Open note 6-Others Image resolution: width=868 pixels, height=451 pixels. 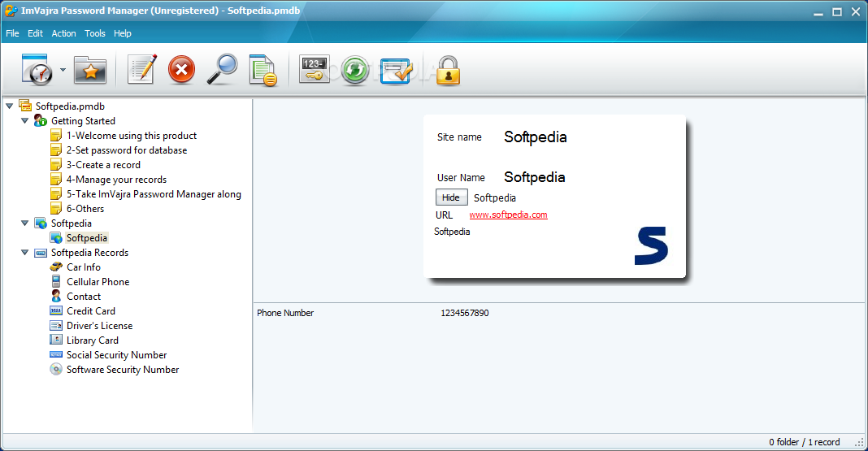point(85,209)
